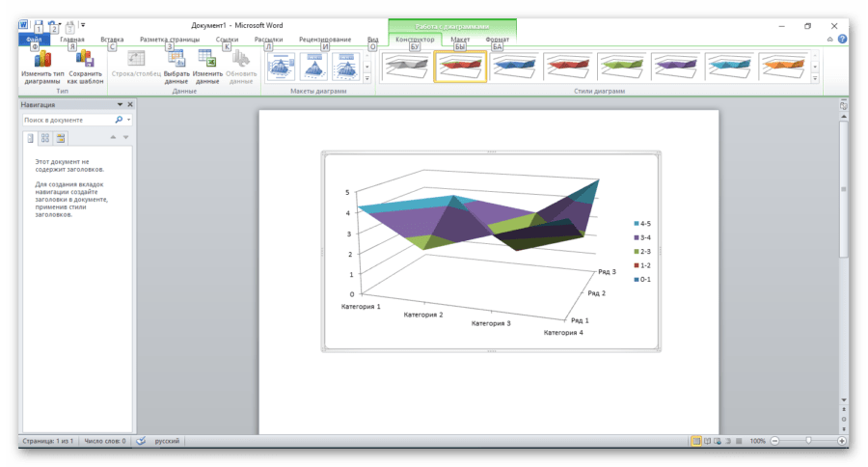The width and height of the screenshot is (868, 467).
Task: Click the search magnifier in navigation pane
Action: click(x=119, y=120)
